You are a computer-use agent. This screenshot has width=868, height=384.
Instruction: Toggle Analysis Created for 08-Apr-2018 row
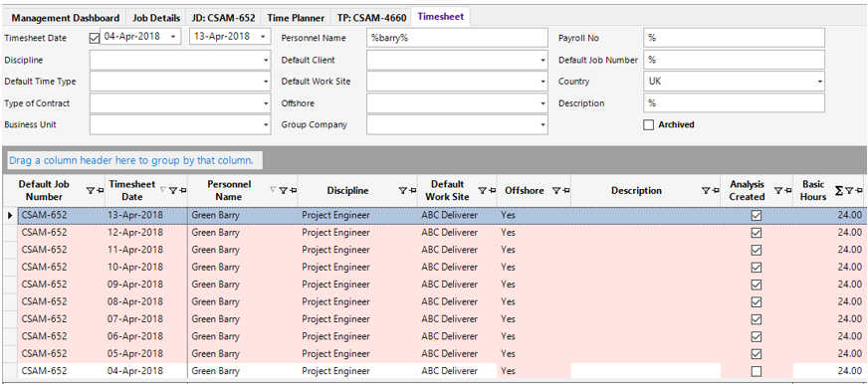click(x=757, y=302)
